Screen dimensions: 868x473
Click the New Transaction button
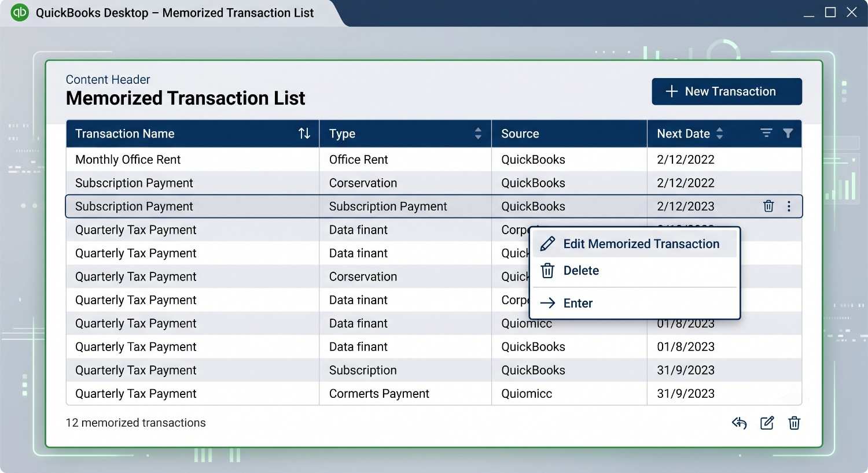coord(727,91)
